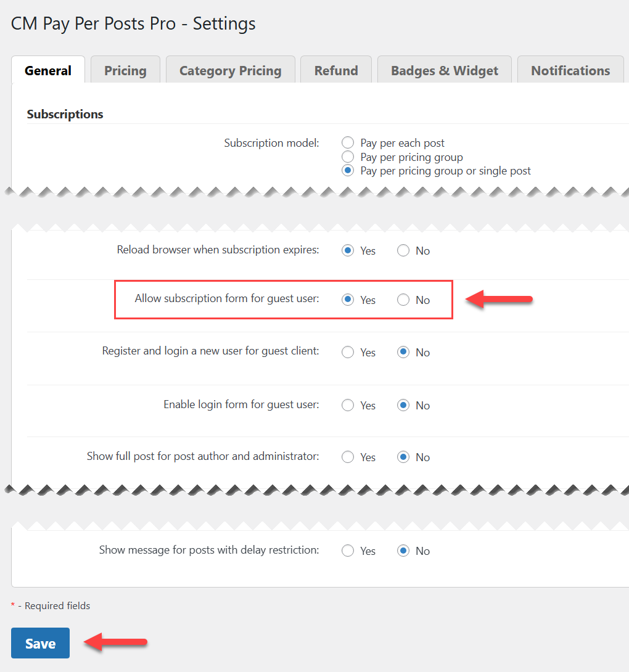
Task: Click the CM Pay Per Posts Pro - Settings title
Action: (x=133, y=23)
